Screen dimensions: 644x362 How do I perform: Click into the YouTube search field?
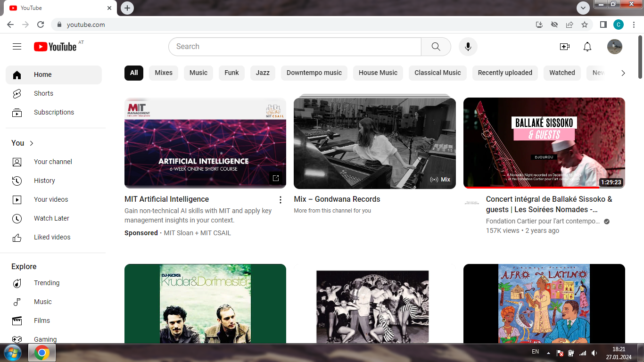click(x=295, y=47)
